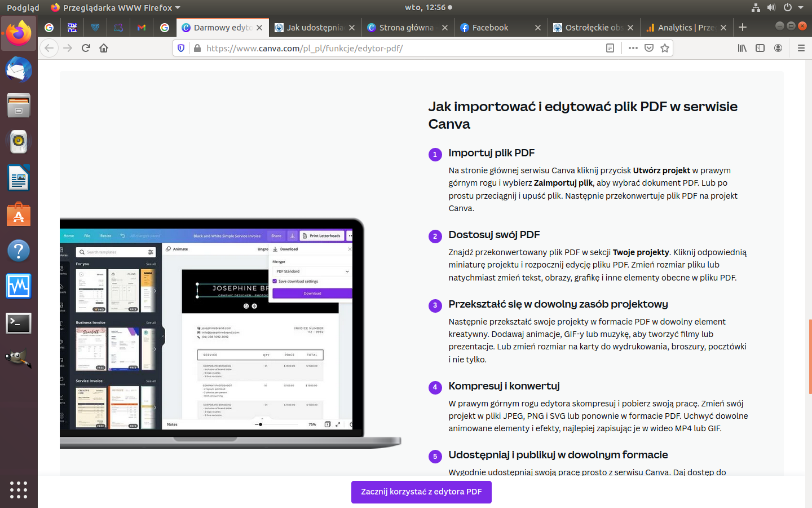Open a new browser tab
The height and width of the screenshot is (508, 812).
(x=743, y=27)
